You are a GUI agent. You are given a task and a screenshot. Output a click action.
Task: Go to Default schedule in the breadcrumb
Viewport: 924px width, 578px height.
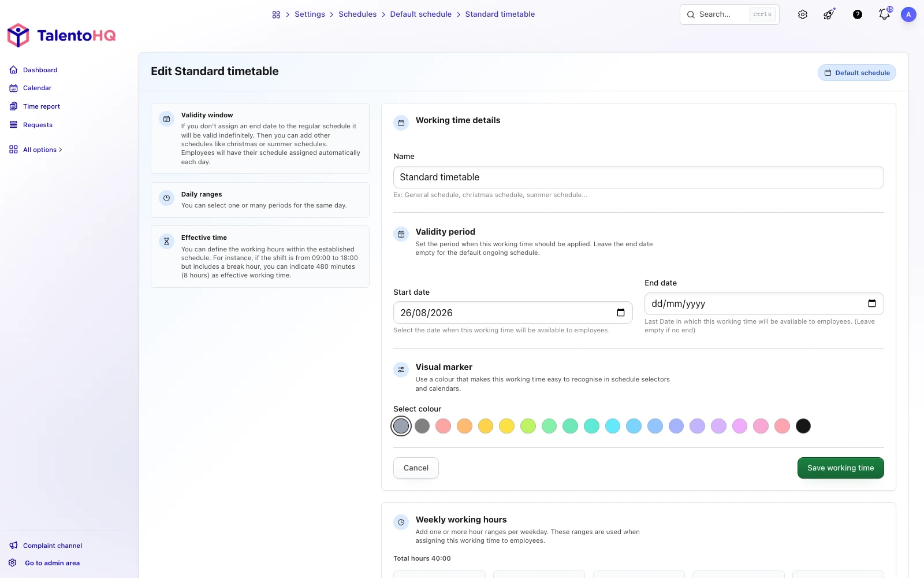click(420, 14)
